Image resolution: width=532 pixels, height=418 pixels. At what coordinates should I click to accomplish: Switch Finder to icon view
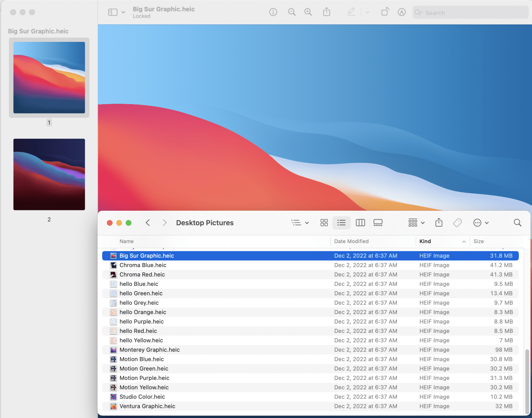pyautogui.click(x=324, y=222)
